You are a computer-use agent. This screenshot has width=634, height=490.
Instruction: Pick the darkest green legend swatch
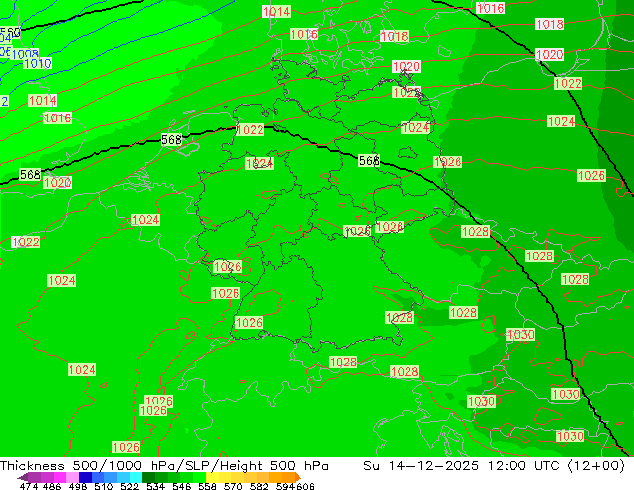coord(149,477)
